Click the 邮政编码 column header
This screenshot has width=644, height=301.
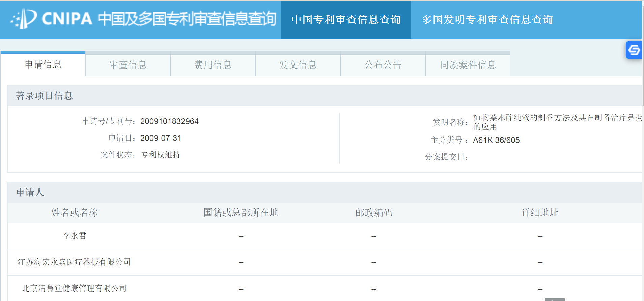[374, 212]
